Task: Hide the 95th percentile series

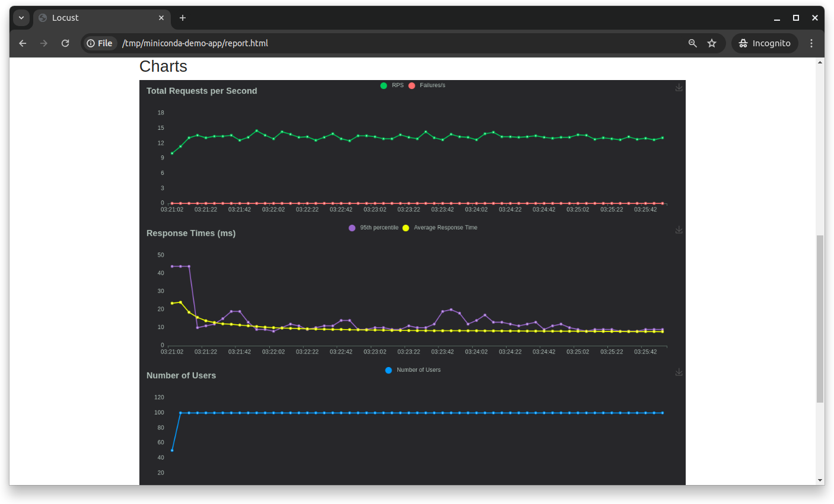Action: point(374,228)
